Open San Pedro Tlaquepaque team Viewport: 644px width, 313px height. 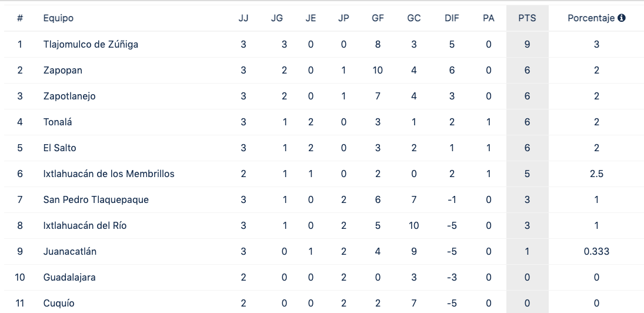pyautogui.click(x=96, y=199)
